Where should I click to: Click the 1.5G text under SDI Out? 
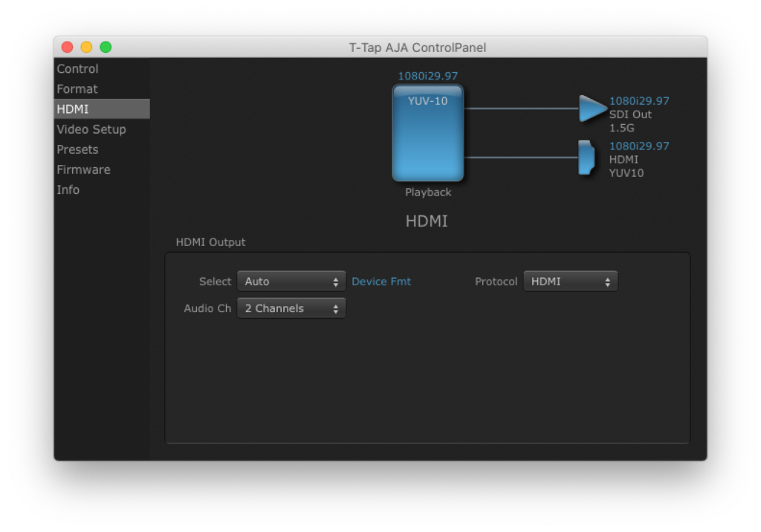pos(622,128)
